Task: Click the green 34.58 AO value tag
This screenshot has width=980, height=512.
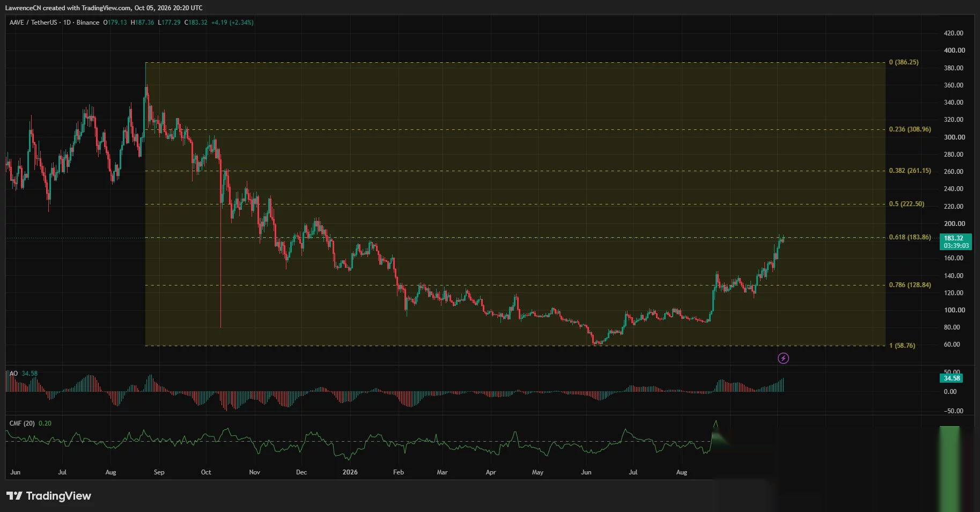Action: point(952,378)
